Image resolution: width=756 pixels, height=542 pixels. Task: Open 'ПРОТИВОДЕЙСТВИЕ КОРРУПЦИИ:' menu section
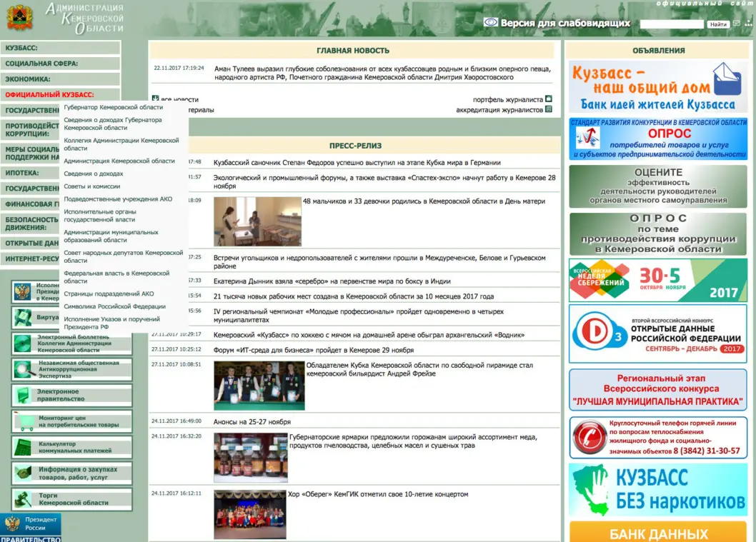(x=31, y=129)
